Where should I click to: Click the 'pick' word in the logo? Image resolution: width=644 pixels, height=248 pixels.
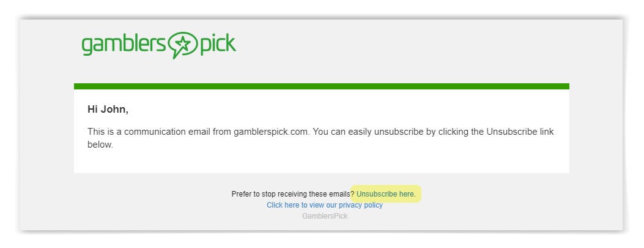(218, 45)
